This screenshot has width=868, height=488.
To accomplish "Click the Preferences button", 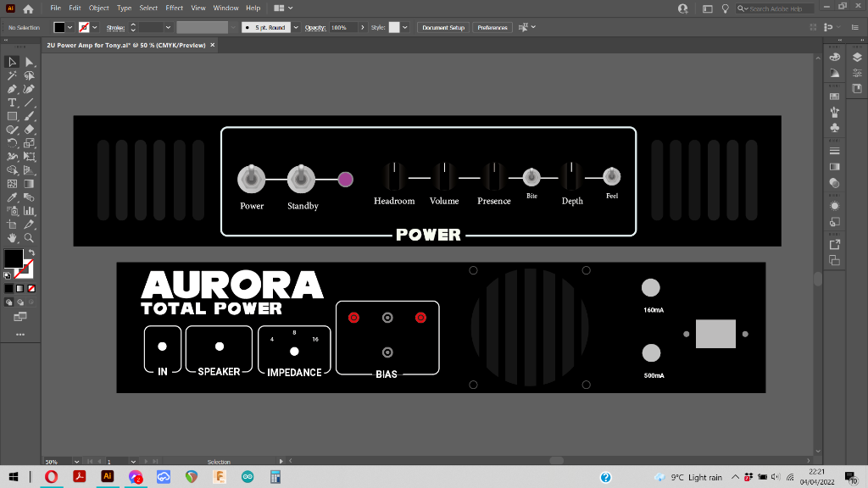I will [492, 27].
